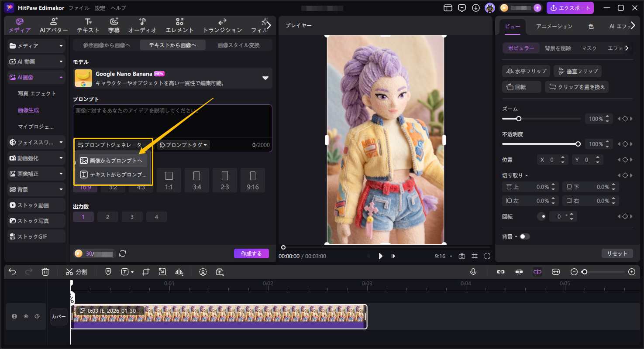Open the Google Nano Banana model dropdown
Viewport: 644px width, 349px height.
[265, 78]
